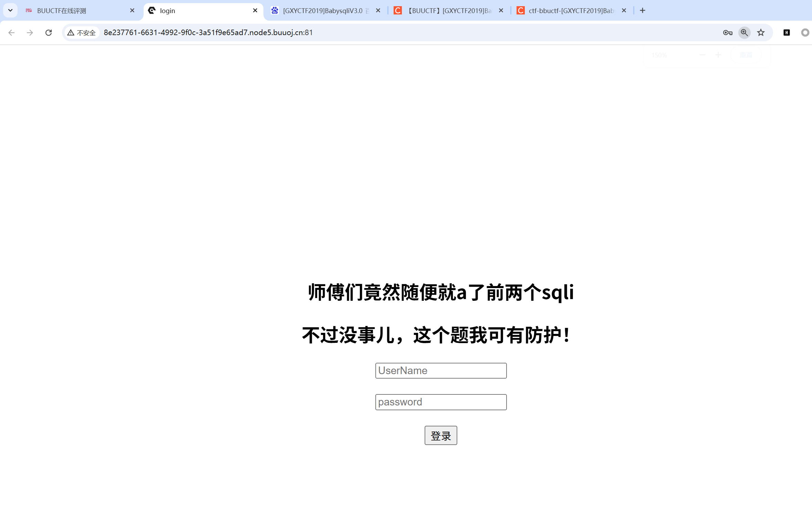Open a new tab with plus button
The image size is (812, 508).
(643, 10)
